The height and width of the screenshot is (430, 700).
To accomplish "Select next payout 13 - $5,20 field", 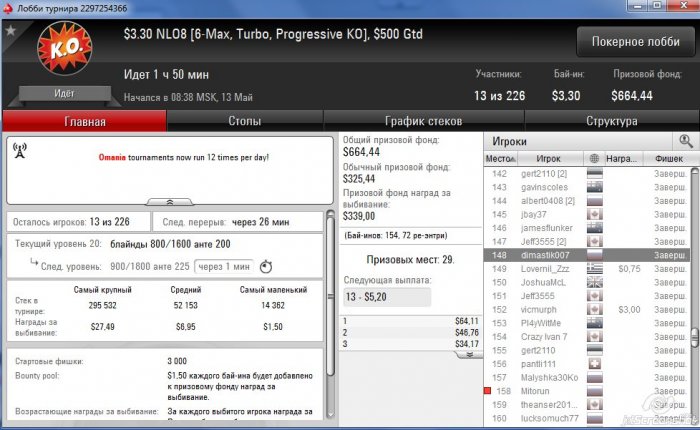I will [x=387, y=297].
